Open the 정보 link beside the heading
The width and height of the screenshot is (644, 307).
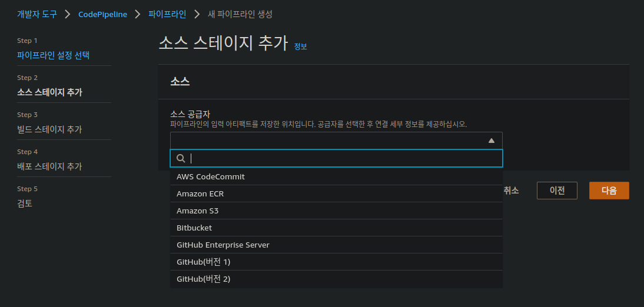(301, 46)
